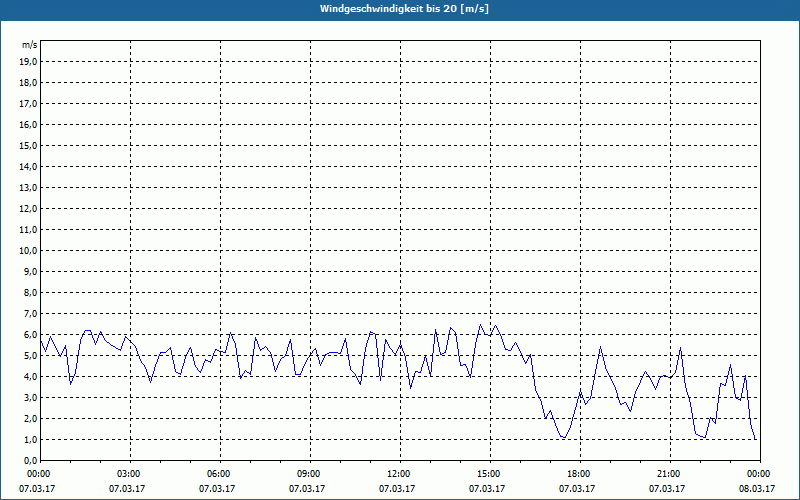
Task: Select the 13,0 y-axis label
Action: pos(28,188)
